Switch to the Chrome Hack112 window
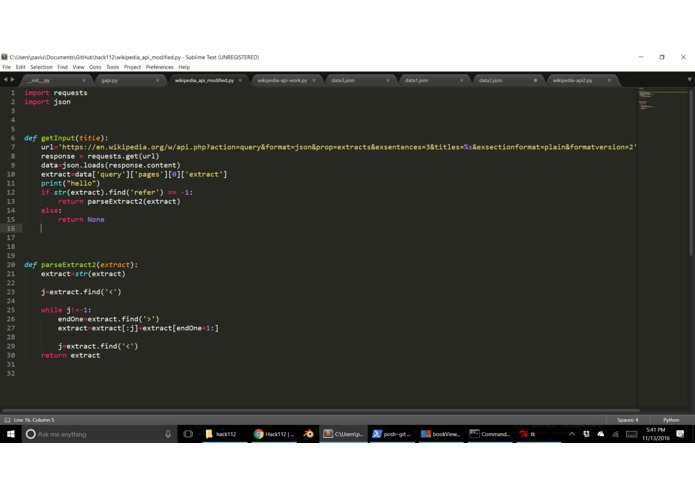The width and height of the screenshot is (695, 494). (x=273, y=434)
